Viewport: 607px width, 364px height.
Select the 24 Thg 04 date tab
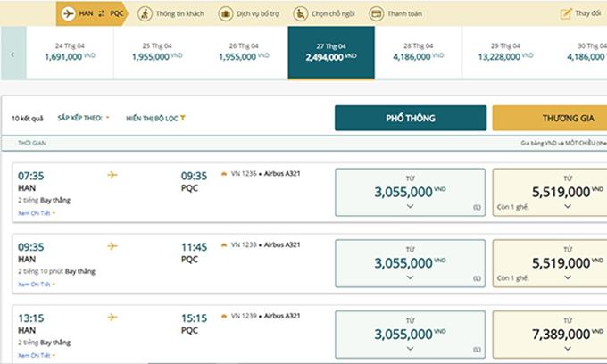pos(70,53)
